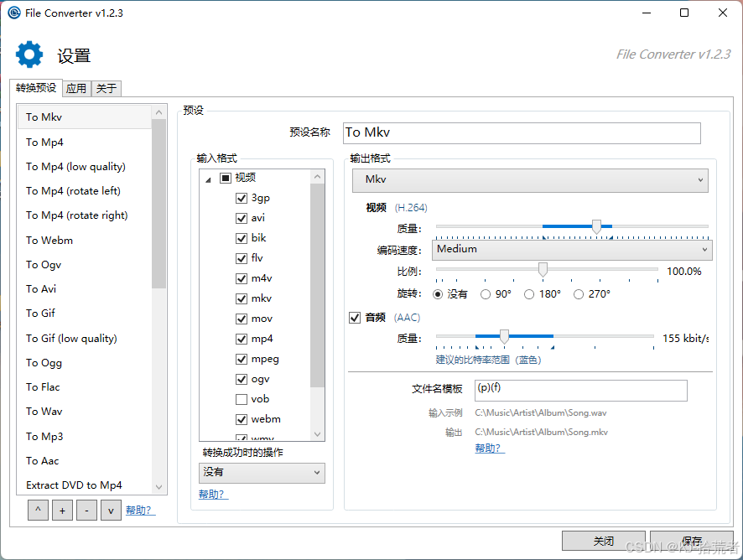This screenshot has width=743, height=560.
Task: Switch to the 转换预设 tab
Action: [36, 88]
